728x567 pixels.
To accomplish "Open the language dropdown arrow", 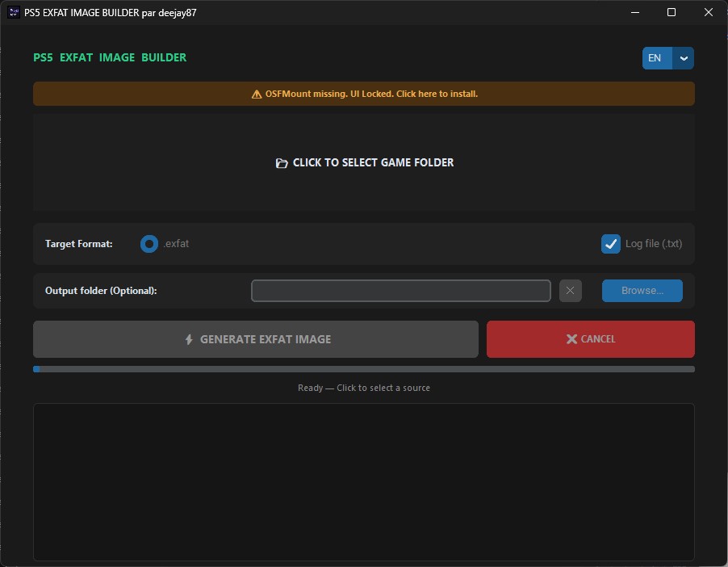I will tap(683, 58).
